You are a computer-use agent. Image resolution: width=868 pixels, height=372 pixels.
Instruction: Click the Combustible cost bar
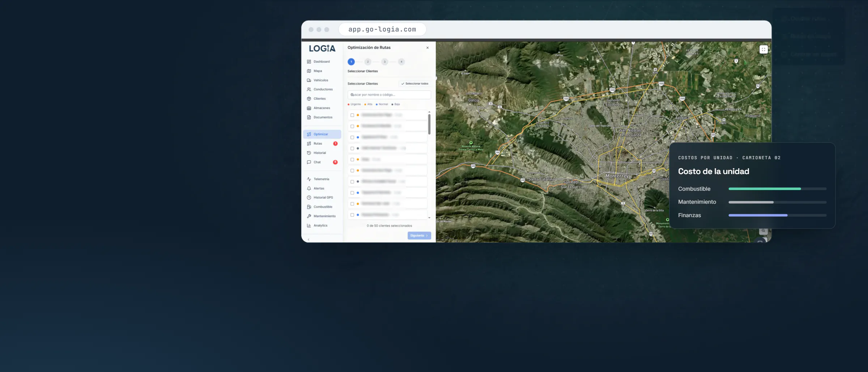click(x=778, y=189)
